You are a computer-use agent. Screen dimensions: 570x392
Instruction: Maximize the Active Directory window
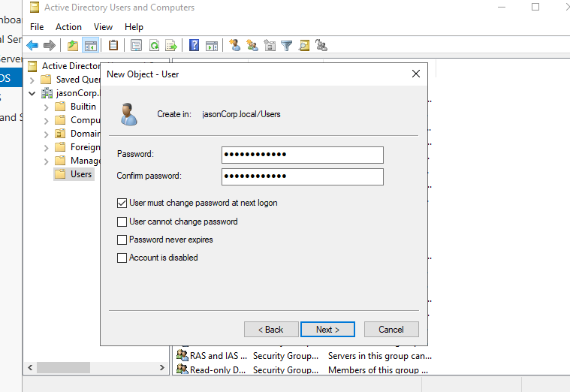pos(535,7)
